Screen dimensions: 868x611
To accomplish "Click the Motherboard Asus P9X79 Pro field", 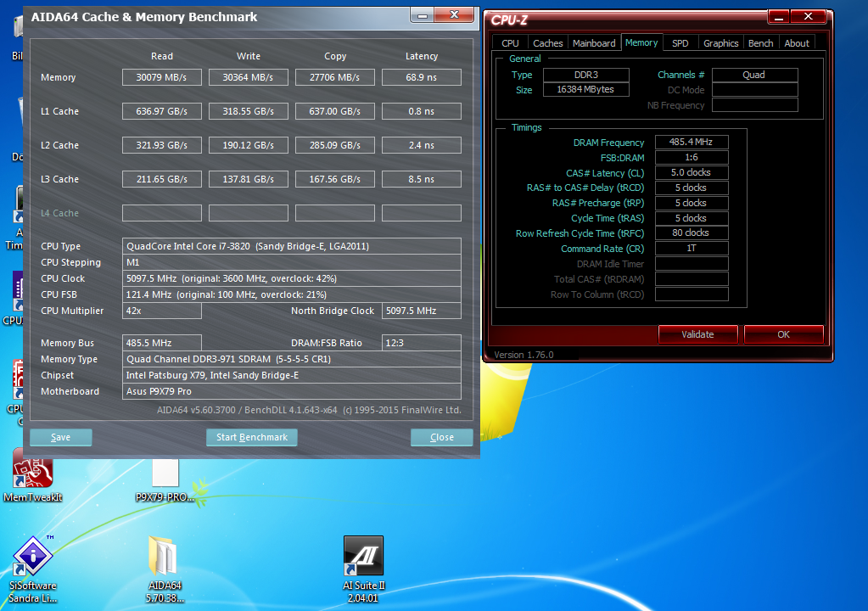I will [292, 391].
